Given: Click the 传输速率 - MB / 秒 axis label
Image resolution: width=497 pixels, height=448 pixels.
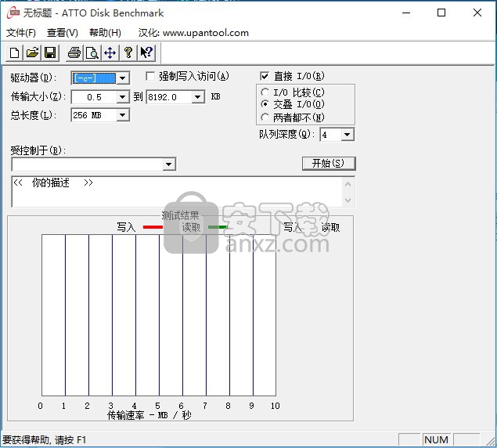Looking at the screenshot, I should (x=149, y=415).
